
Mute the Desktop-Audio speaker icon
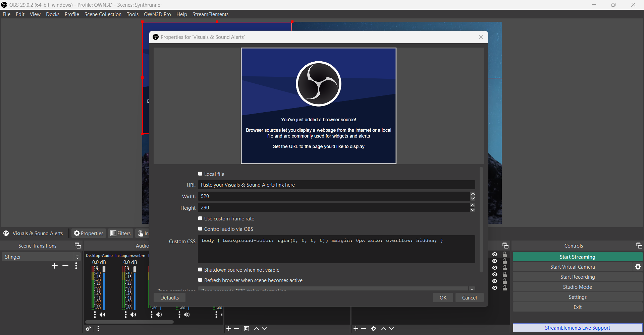point(103,315)
